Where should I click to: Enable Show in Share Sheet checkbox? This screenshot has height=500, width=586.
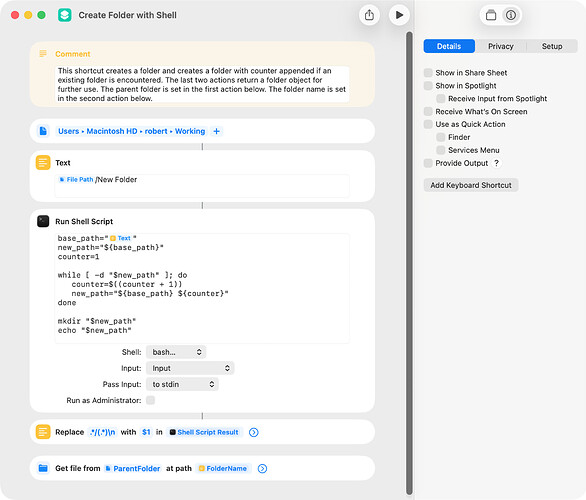click(x=428, y=72)
